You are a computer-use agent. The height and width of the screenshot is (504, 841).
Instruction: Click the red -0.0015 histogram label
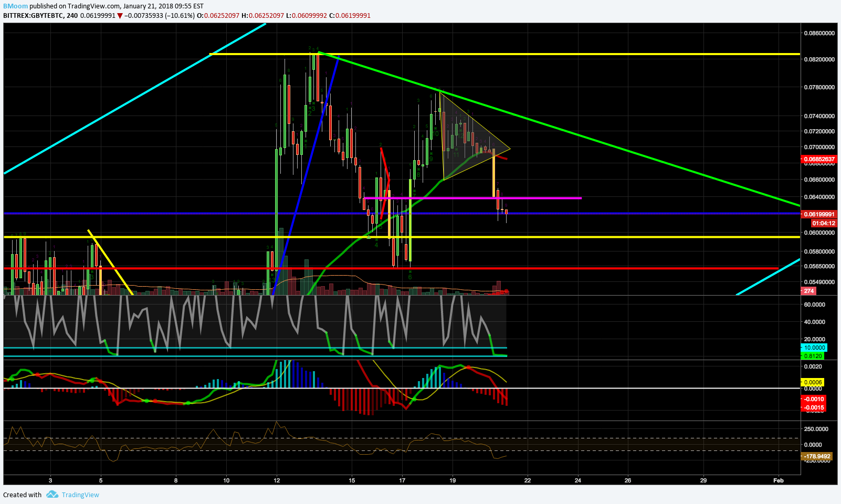(814, 407)
